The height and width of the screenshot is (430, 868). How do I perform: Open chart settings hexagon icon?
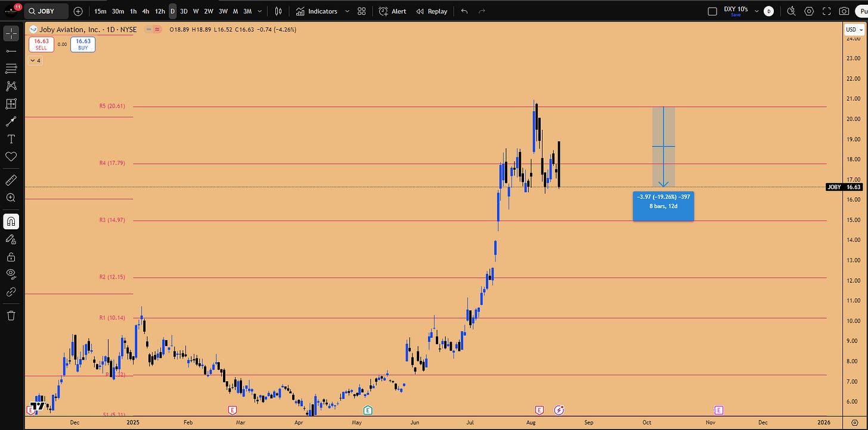coord(809,11)
